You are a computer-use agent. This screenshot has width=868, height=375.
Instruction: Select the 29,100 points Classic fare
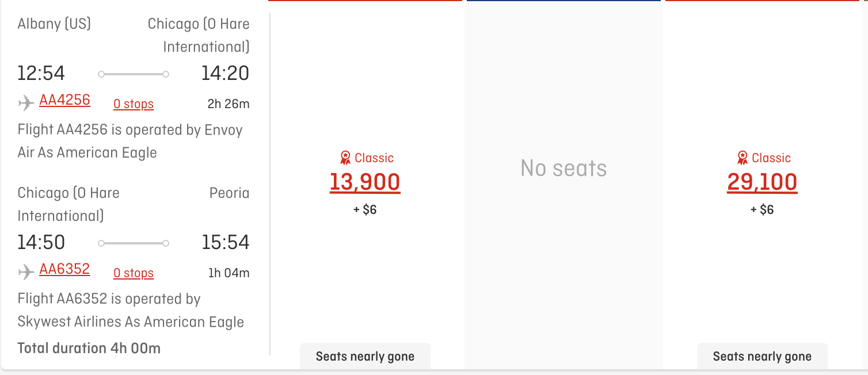tap(762, 182)
